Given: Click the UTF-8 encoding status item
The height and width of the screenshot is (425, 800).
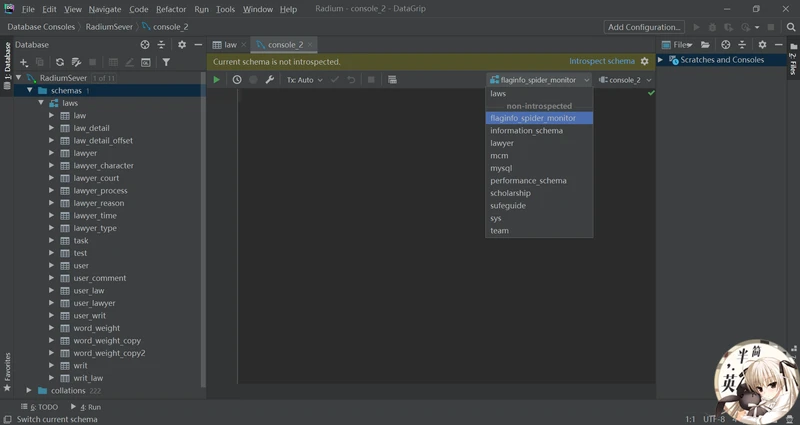Looking at the screenshot, I should 714,419.
